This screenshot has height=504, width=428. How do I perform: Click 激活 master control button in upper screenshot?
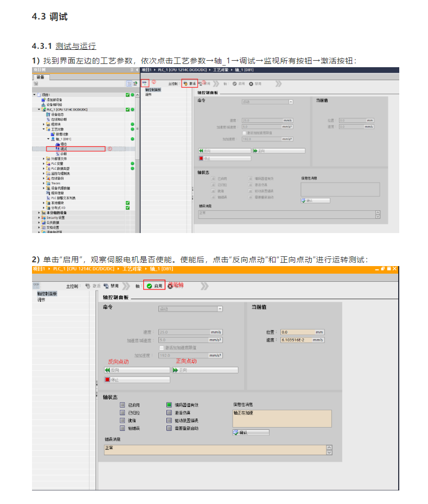[189, 83]
